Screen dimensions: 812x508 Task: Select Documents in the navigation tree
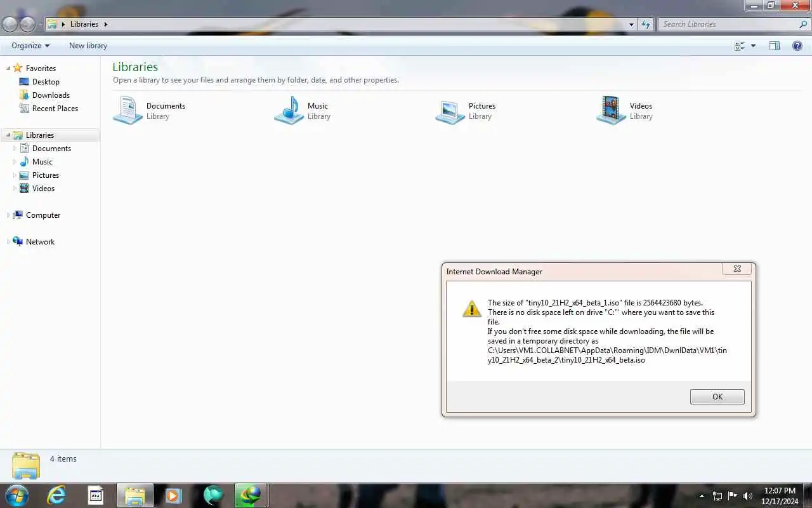click(x=51, y=149)
